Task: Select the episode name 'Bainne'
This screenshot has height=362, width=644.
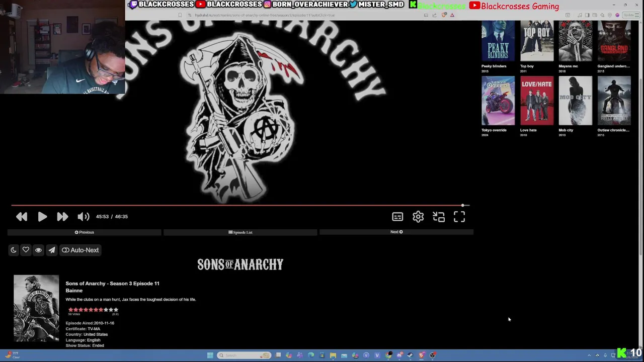Action: pyautogui.click(x=74, y=291)
